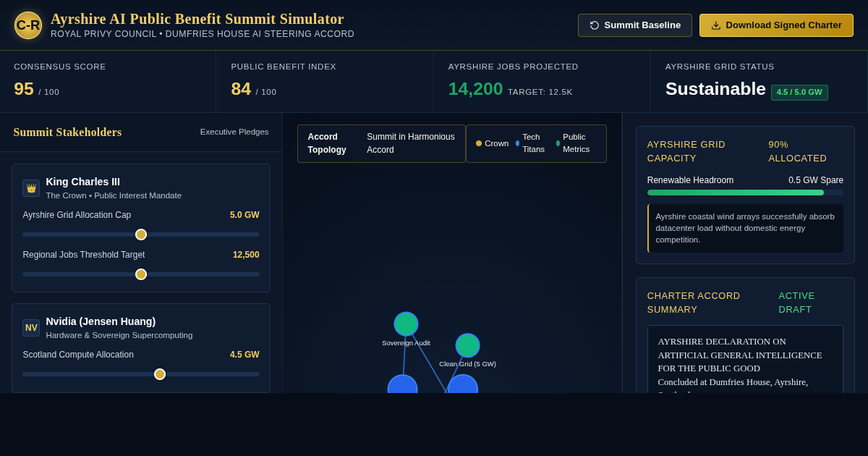Click Hardware & Sovereign Supercomputing subtitle
This screenshot has width=868, height=456.
(x=119, y=335)
